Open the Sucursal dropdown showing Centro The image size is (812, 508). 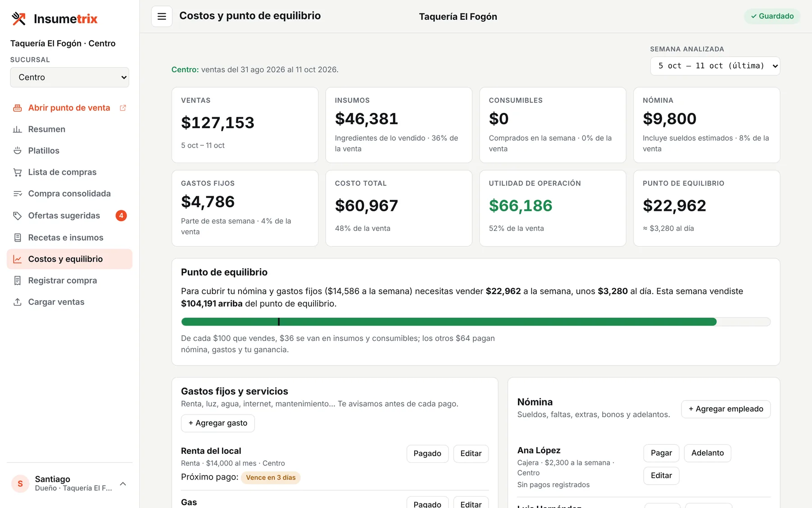(x=69, y=77)
